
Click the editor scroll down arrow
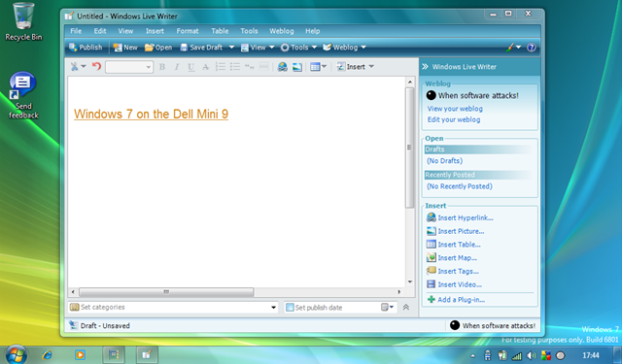point(410,282)
